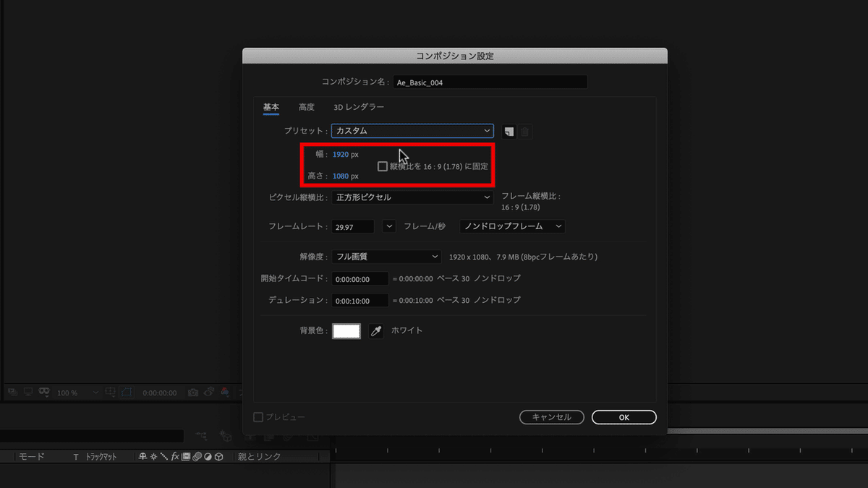
Task: Click the viewer timecode 0:00:00:00
Action: (x=159, y=393)
